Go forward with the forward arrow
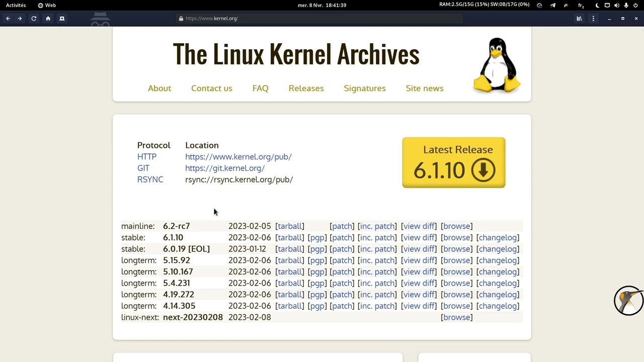 (x=20, y=19)
